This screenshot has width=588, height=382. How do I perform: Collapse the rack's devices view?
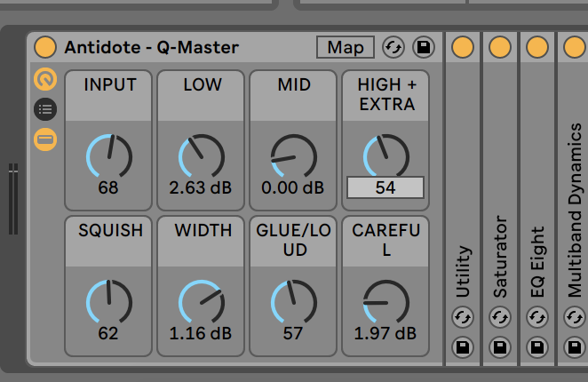[x=44, y=139]
